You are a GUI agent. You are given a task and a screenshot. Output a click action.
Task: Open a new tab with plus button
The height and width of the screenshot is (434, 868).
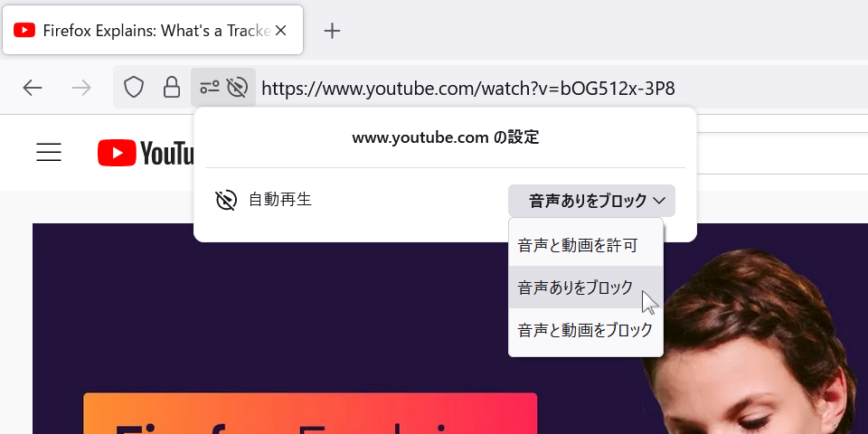tap(332, 31)
